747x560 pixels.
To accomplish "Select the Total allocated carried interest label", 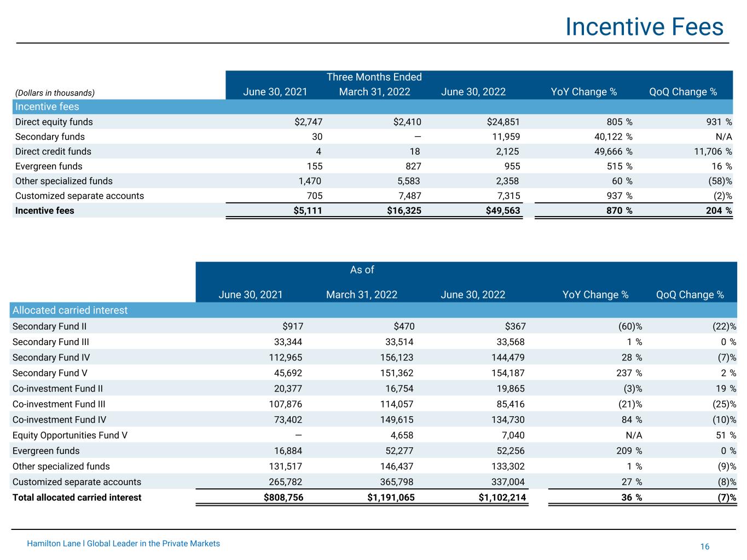I will click(77, 498).
